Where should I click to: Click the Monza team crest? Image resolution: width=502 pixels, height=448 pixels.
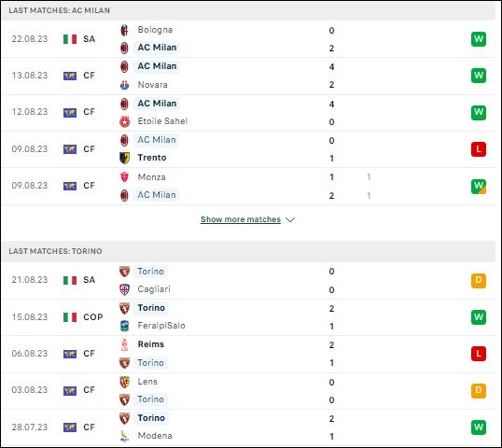point(124,177)
